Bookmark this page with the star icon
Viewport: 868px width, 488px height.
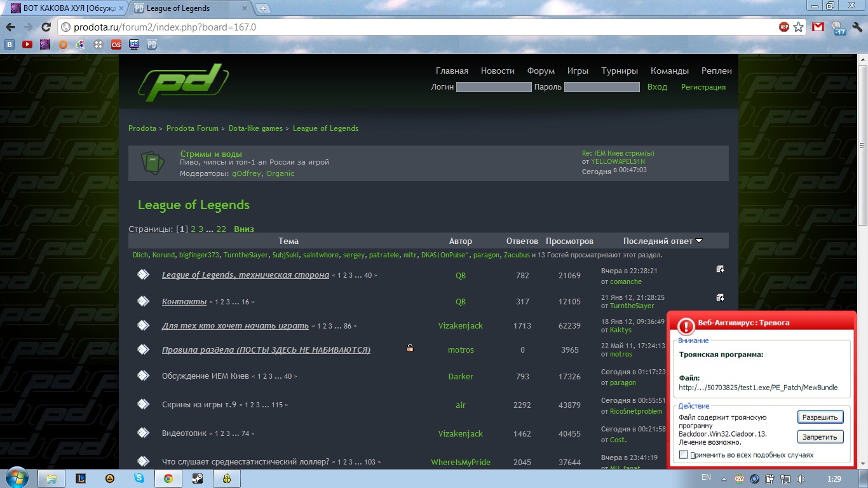pyautogui.click(x=799, y=27)
